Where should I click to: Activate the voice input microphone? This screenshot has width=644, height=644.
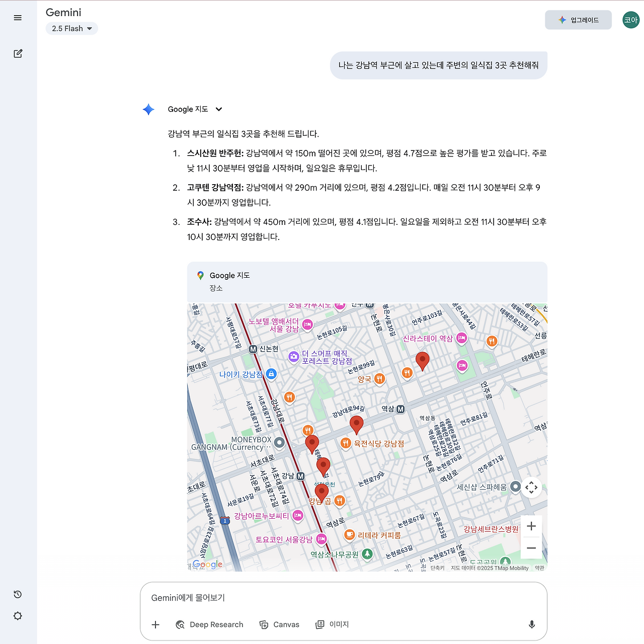pyautogui.click(x=532, y=624)
